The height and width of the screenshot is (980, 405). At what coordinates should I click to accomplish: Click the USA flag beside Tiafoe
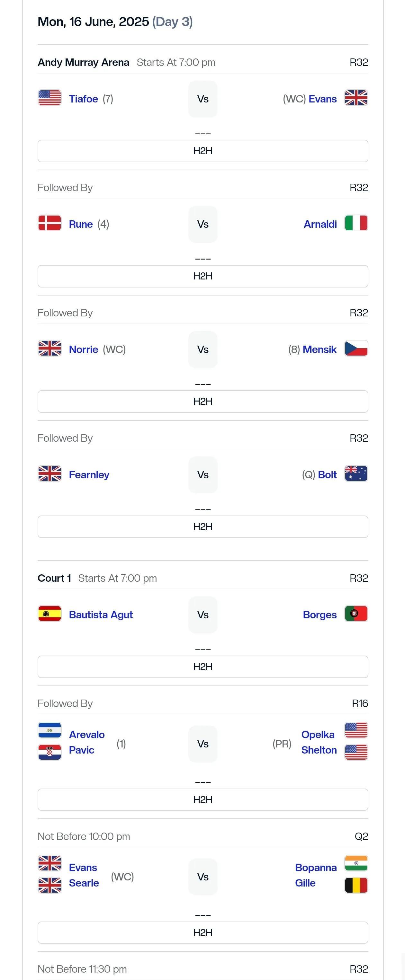click(x=50, y=98)
